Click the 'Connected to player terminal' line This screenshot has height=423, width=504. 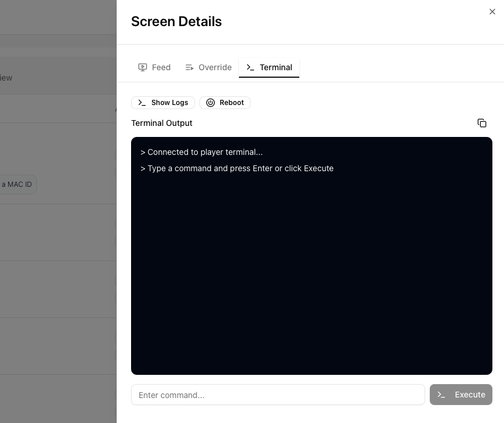click(x=201, y=152)
